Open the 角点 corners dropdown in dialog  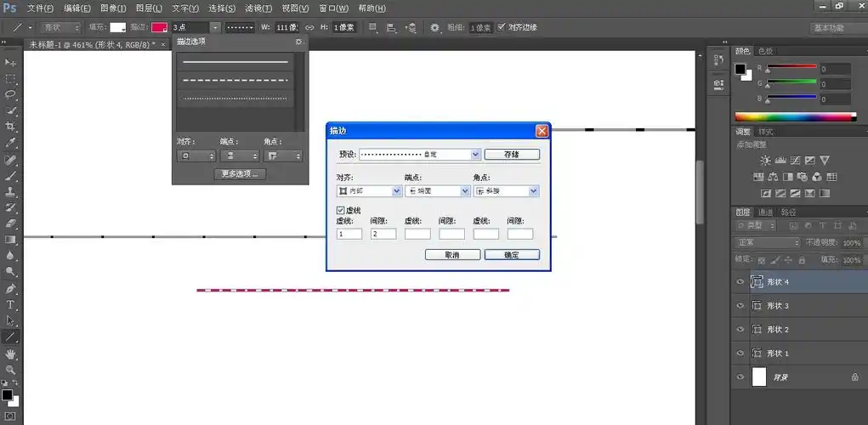click(533, 191)
